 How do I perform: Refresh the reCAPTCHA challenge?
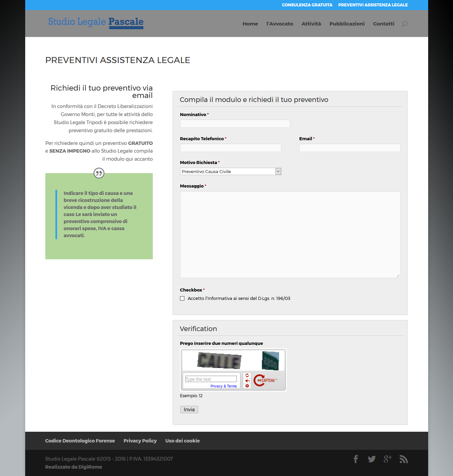[x=247, y=375]
